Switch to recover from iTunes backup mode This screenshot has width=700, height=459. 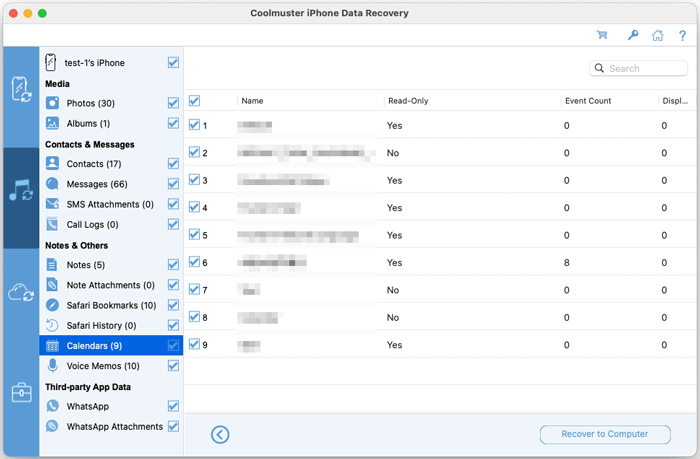coord(20,190)
